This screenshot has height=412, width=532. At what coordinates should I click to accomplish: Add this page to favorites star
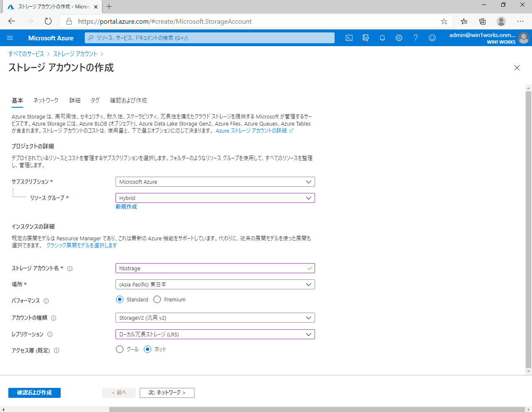coord(444,21)
